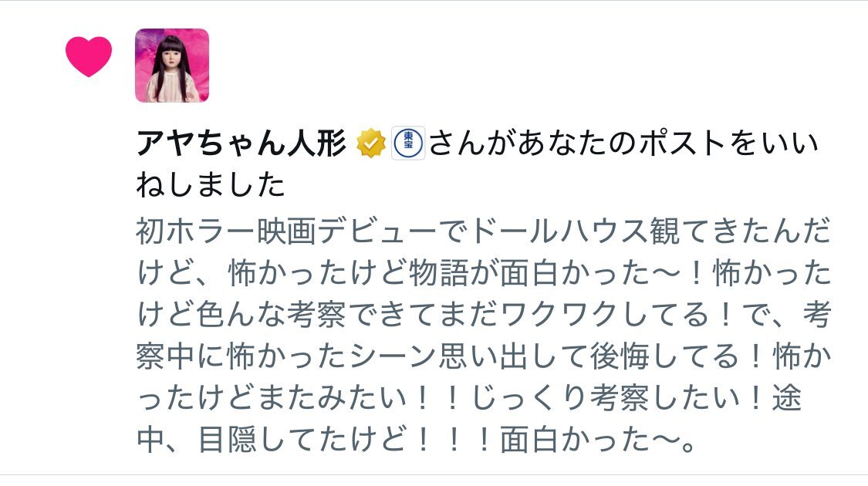
Task: Click the gold verified checkmark badge
Action: 371,143
